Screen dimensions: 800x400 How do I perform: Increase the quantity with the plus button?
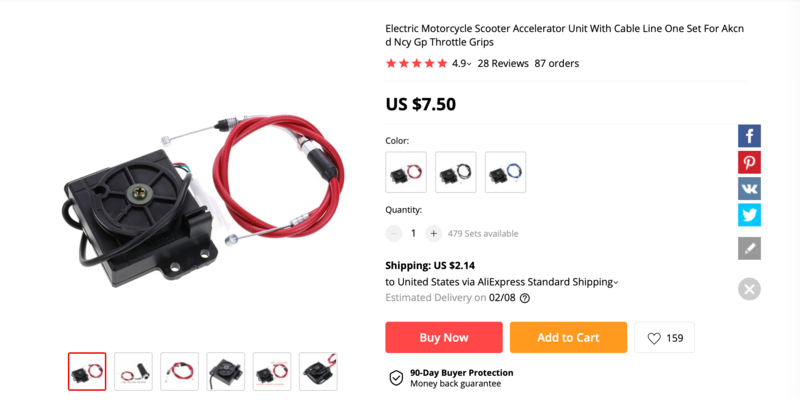[x=433, y=234]
